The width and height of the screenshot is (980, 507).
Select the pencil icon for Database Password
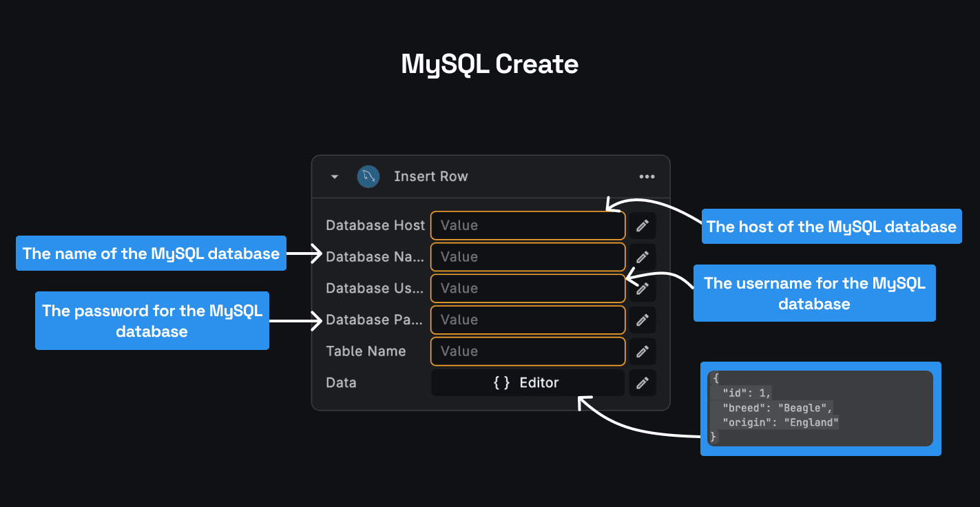coord(642,320)
